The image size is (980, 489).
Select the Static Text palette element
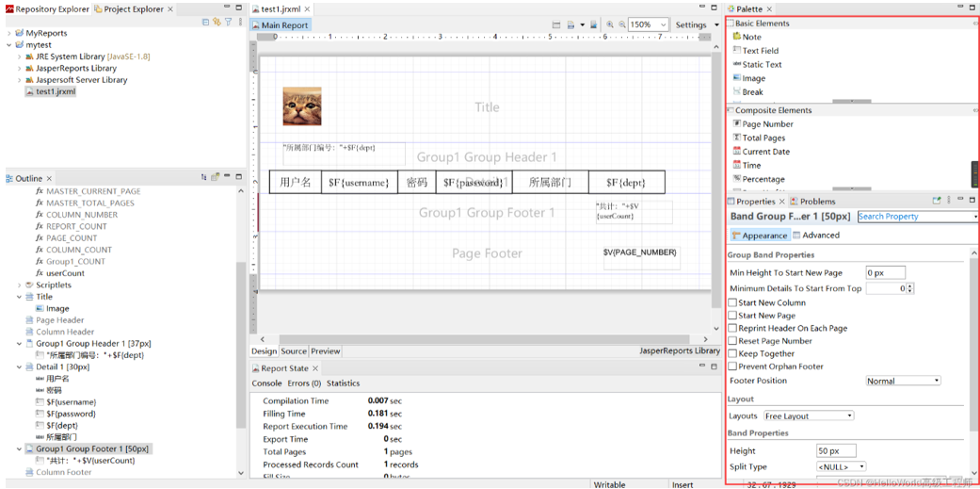point(762,65)
